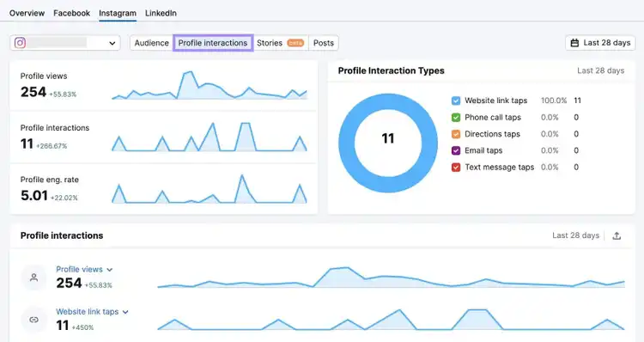Switch to the Facebook tab
644x342 pixels.
pos(71,13)
